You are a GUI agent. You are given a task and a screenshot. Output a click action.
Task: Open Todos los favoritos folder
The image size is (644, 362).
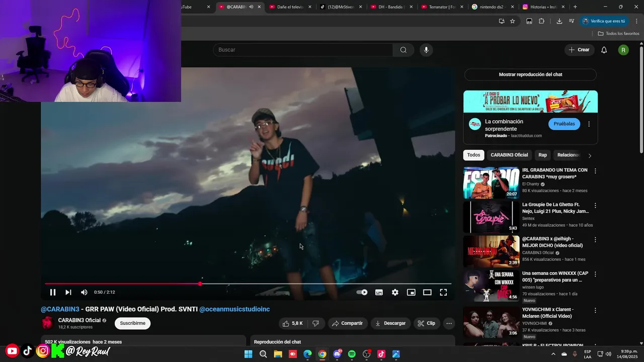(618, 34)
